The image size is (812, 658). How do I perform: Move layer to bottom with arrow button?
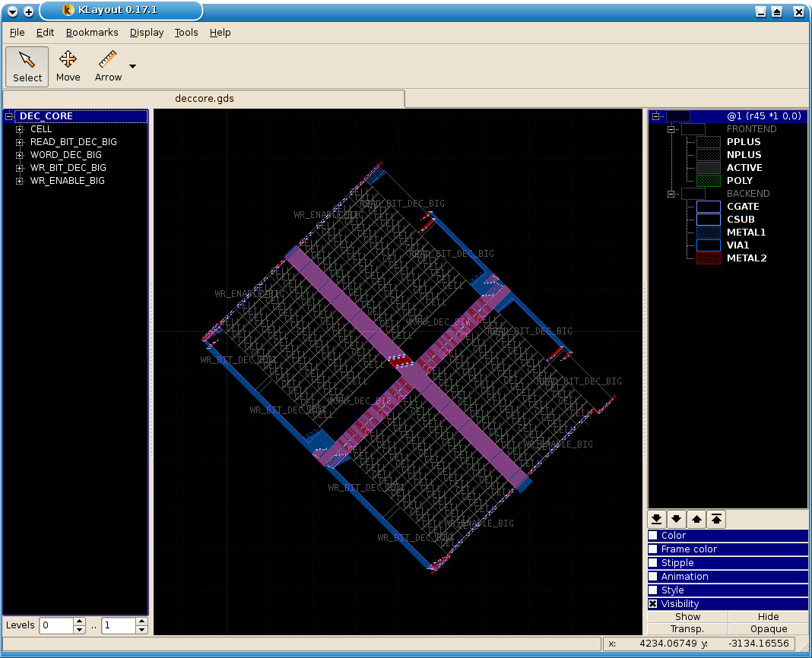(658, 520)
